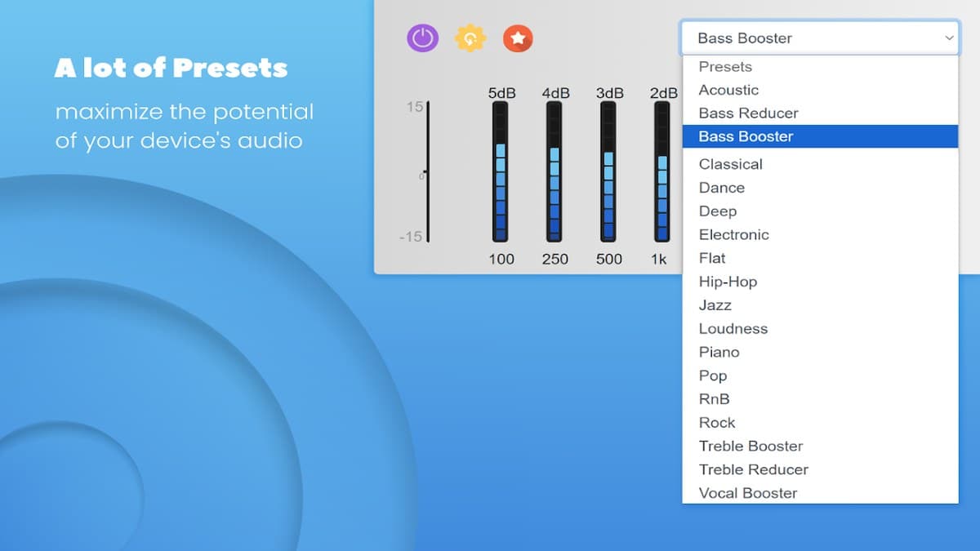Click the 15 scale label
The image size is (980, 551).
[415, 107]
